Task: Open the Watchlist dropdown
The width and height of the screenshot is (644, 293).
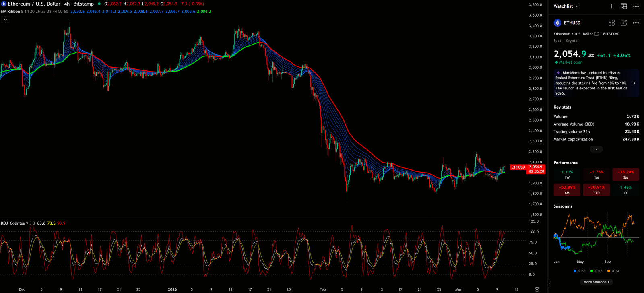Action: 566,6
